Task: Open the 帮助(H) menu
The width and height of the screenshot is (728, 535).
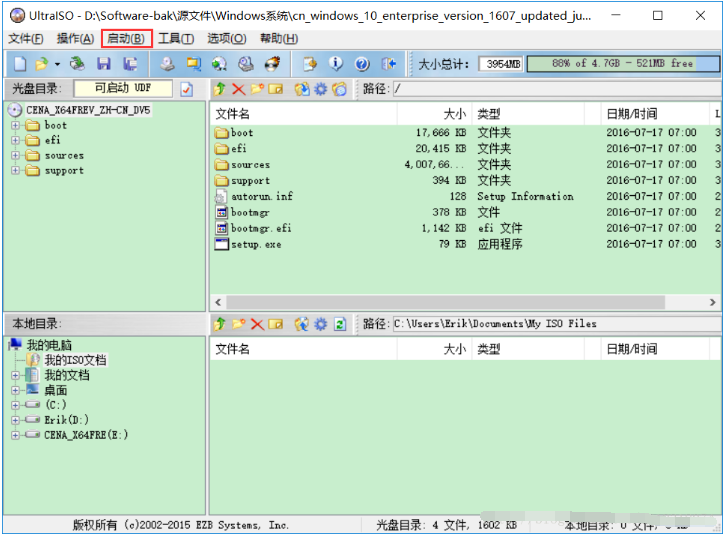Action: [279, 39]
